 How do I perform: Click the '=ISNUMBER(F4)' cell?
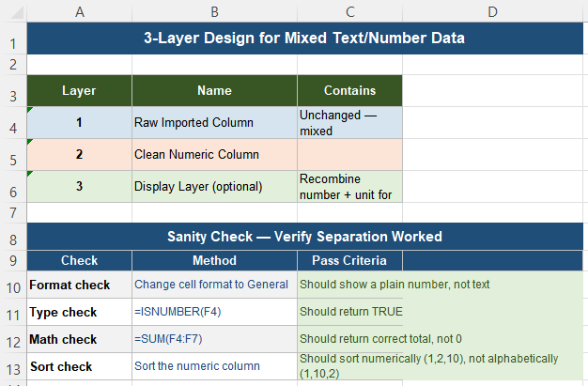pyautogui.click(x=214, y=312)
